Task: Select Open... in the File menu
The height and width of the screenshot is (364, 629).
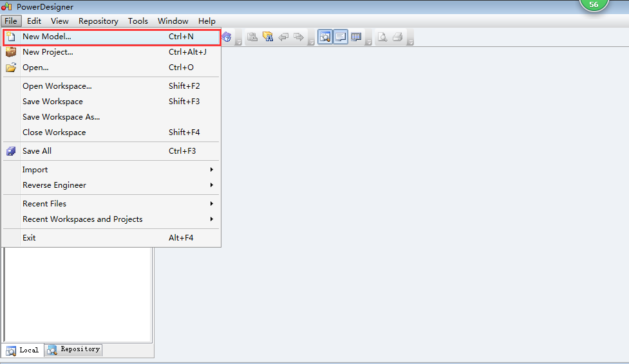Action: [x=112, y=68]
